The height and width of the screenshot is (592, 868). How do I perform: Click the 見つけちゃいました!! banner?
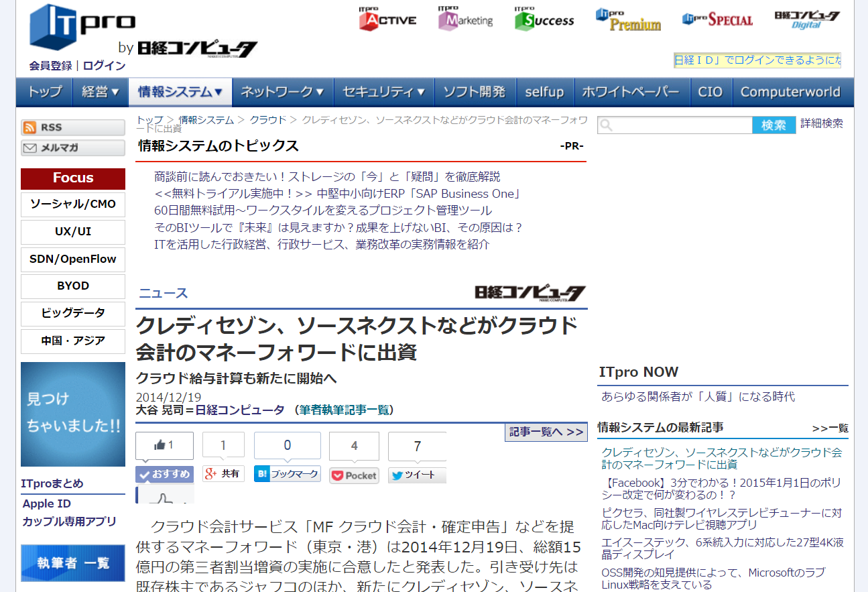[x=73, y=414]
